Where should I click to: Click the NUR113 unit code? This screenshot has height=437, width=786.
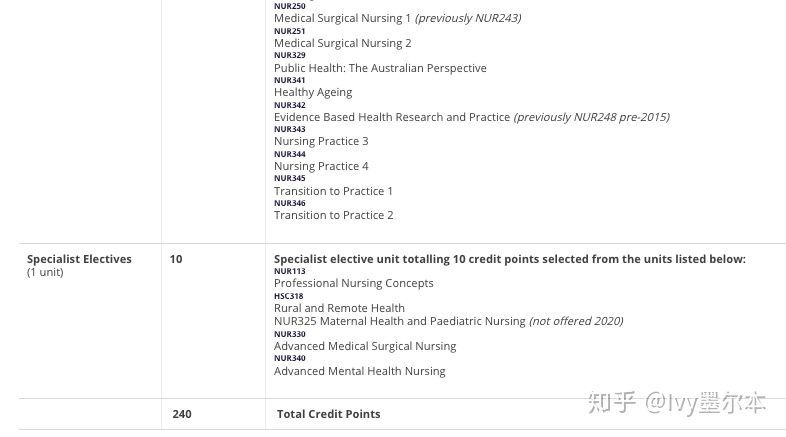click(289, 271)
